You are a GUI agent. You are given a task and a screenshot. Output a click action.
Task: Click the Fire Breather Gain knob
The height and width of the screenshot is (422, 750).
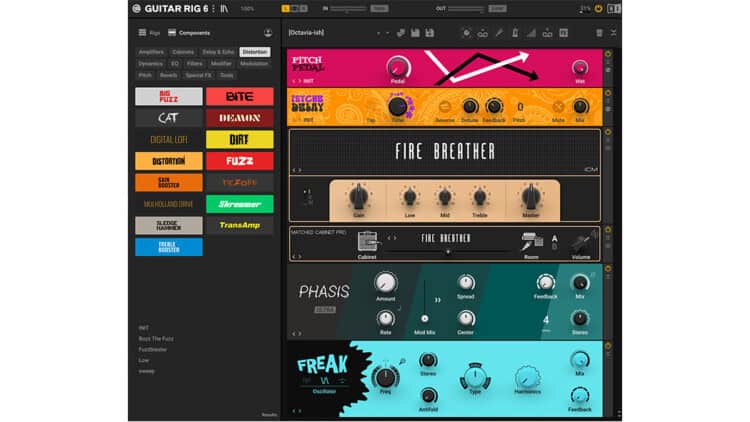(358, 196)
